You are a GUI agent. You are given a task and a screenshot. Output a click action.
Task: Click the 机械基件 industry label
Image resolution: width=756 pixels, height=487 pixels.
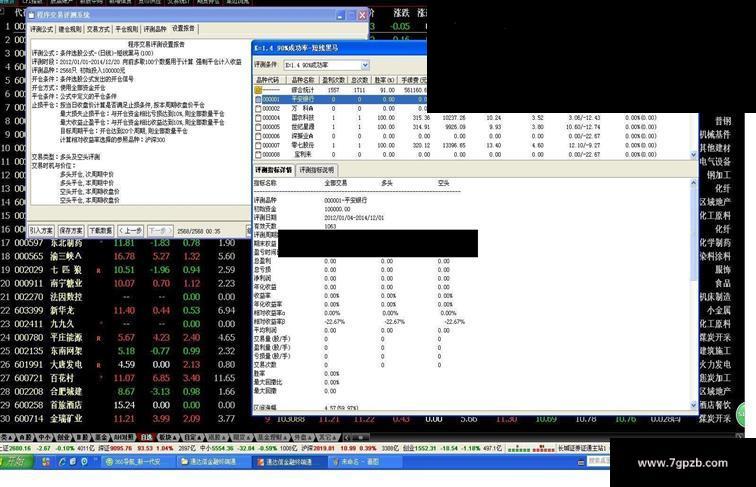point(715,135)
